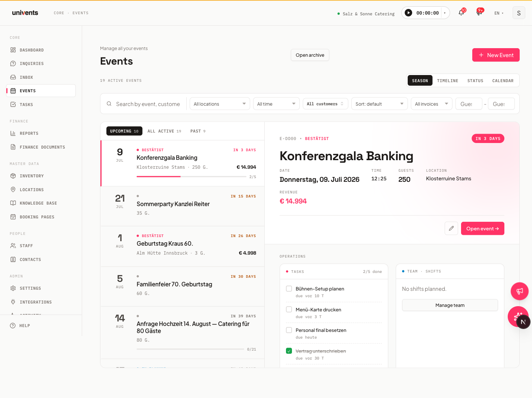Click the pencil edit icon
This screenshot has width=532, height=398.
pos(451,228)
